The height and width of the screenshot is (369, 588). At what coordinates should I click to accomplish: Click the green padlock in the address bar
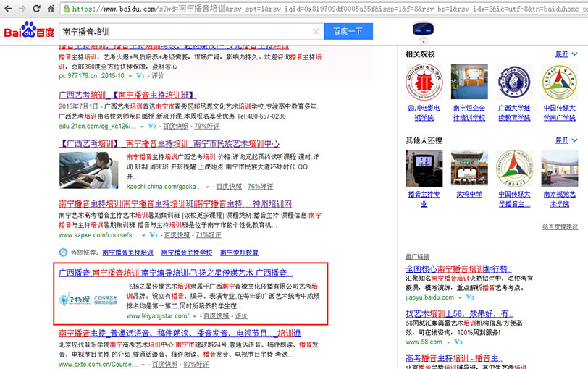(x=67, y=9)
